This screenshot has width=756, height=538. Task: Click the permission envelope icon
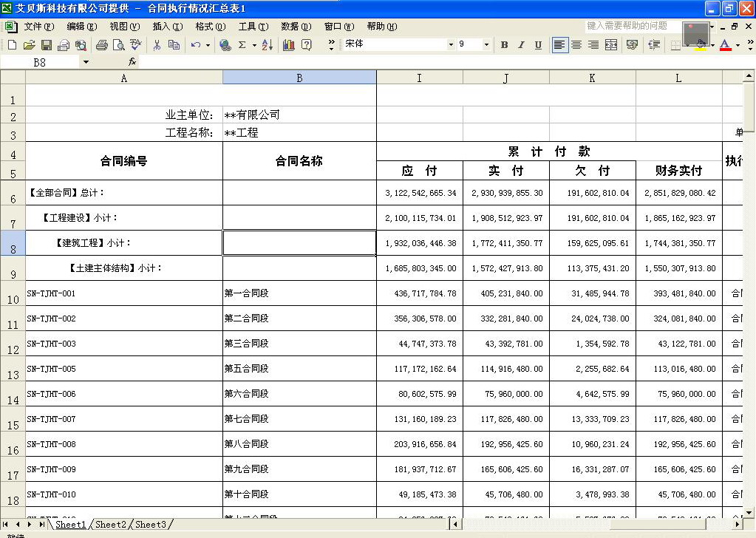pos(63,45)
